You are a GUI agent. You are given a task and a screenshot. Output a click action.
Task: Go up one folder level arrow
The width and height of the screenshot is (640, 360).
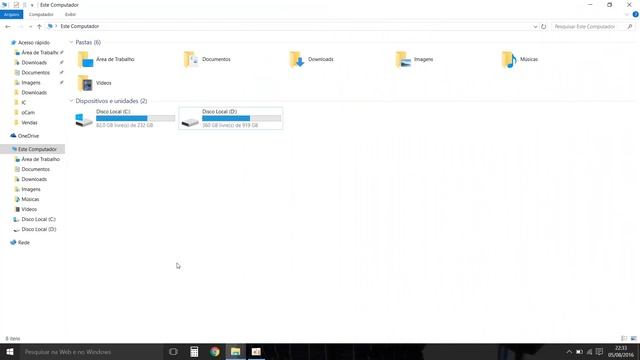[x=39, y=27]
